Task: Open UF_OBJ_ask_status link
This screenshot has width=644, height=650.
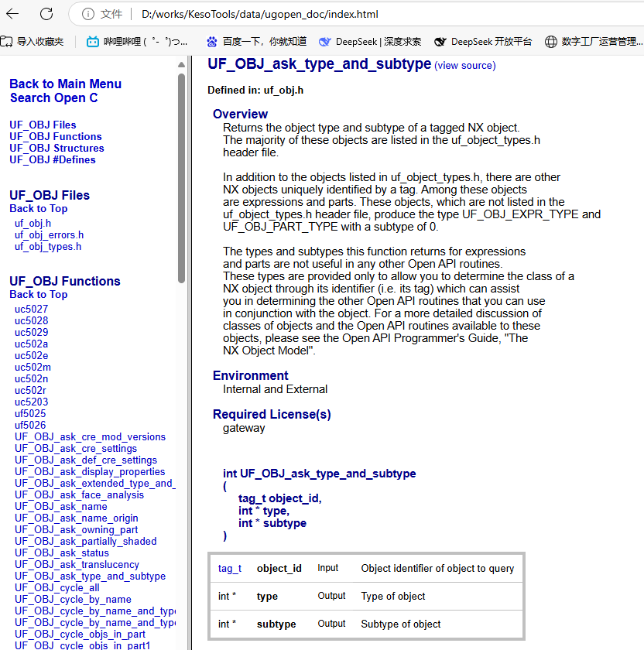Action: 62,553
